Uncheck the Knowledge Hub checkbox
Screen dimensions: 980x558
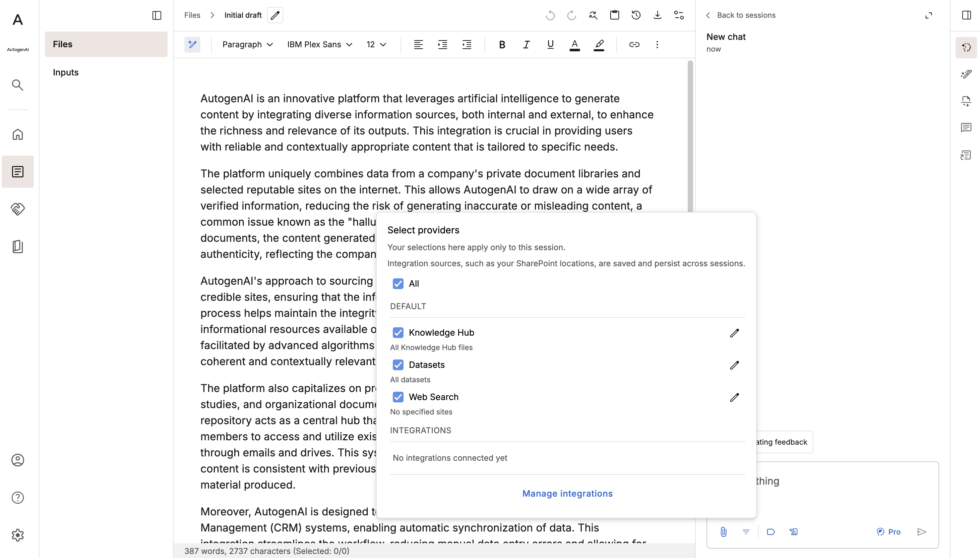(398, 333)
